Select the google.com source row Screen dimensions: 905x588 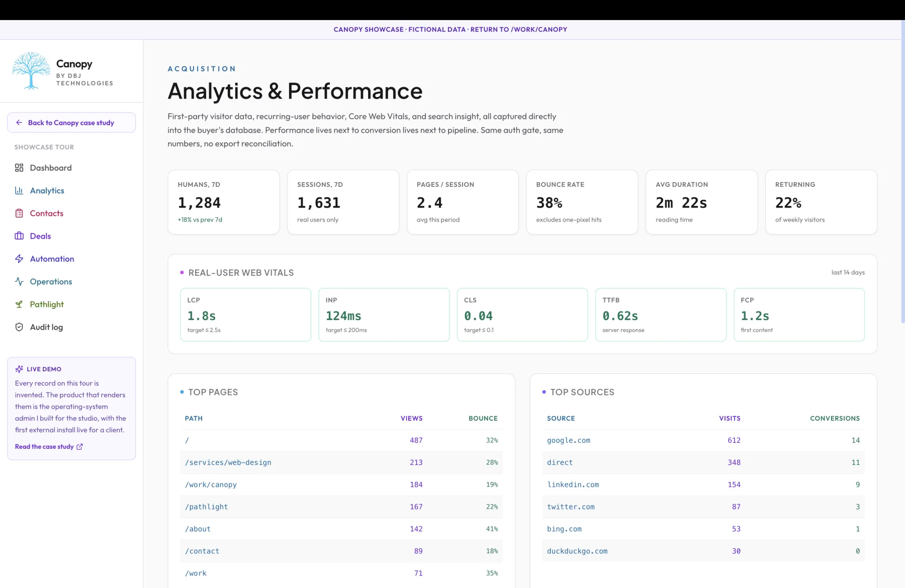point(703,440)
